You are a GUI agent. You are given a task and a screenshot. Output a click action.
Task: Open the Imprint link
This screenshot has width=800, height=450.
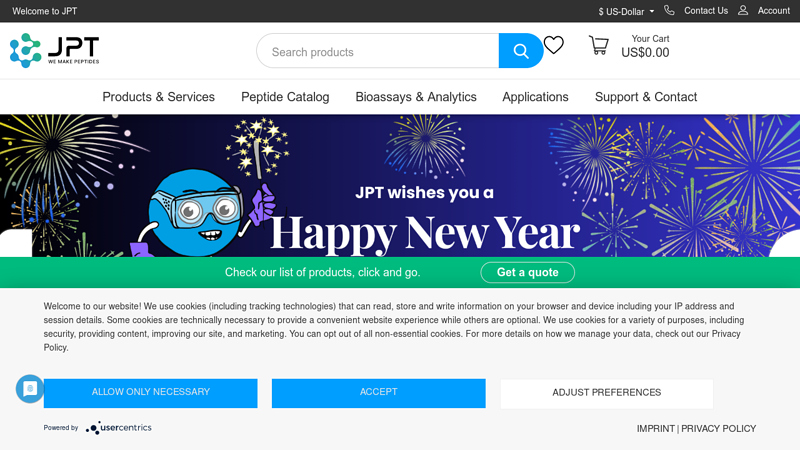pyautogui.click(x=655, y=429)
